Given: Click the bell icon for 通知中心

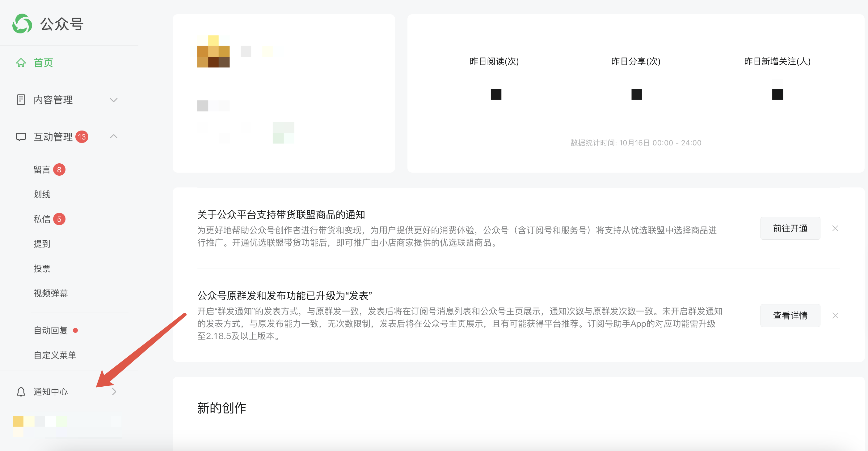Looking at the screenshot, I should click(x=21, y=392).
